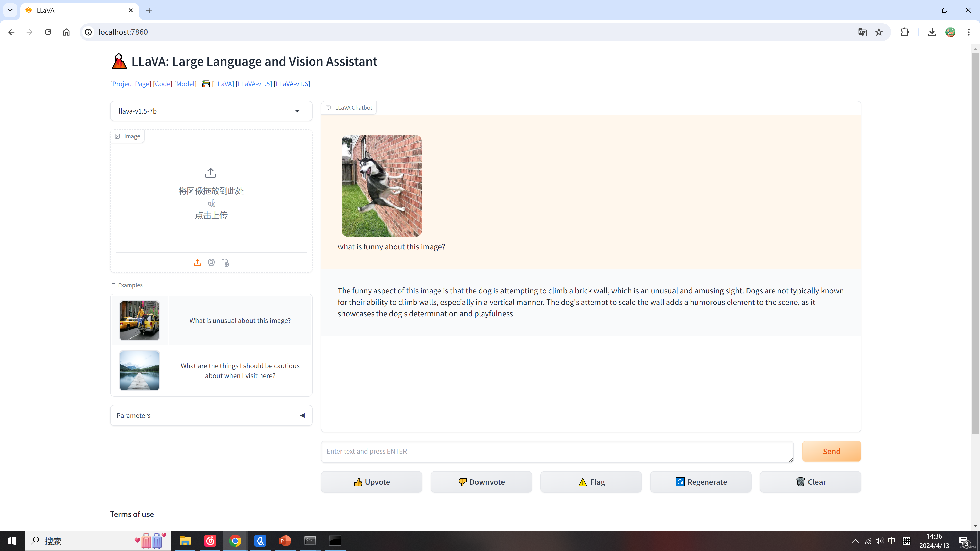Focus the 'Enter text and press ENTER' box
The width and height of the screenshot is (980, 551).
[x=557, y=451]
